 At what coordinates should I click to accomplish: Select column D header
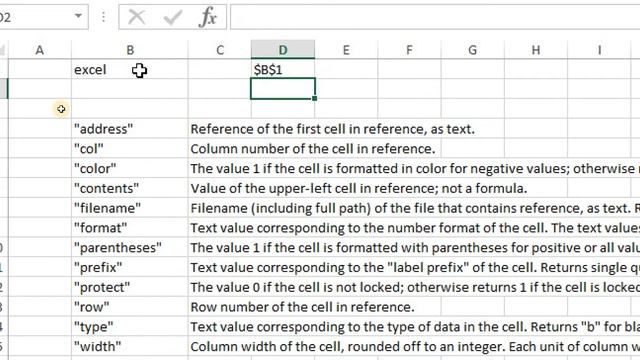[x=283, y=50]
